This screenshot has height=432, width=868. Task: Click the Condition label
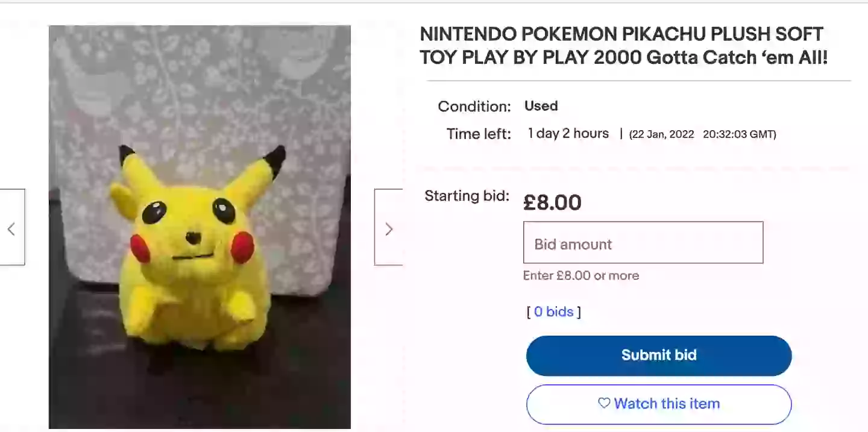[474, 107]
